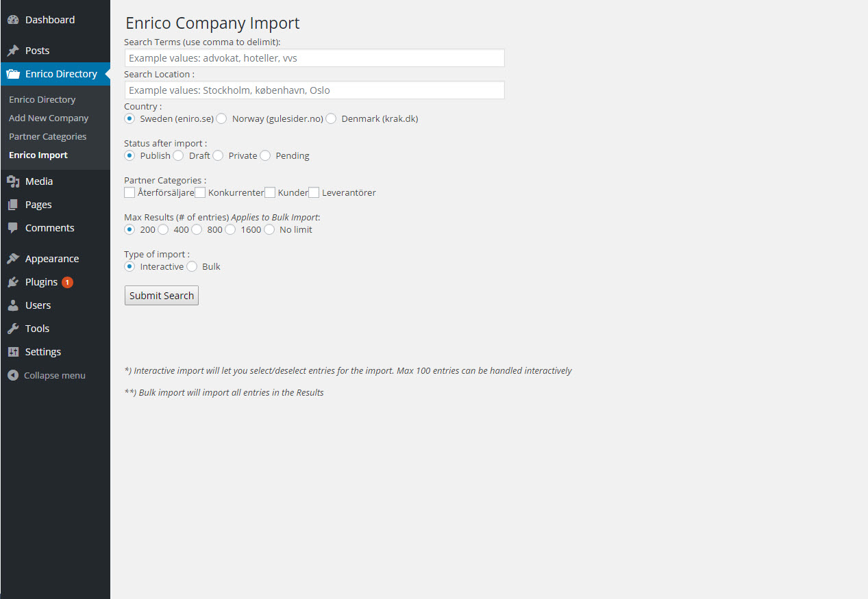Click 'Applies to Bulk Import' italic text
This screenshot has width=868, height=599.
tap(275, 218)
